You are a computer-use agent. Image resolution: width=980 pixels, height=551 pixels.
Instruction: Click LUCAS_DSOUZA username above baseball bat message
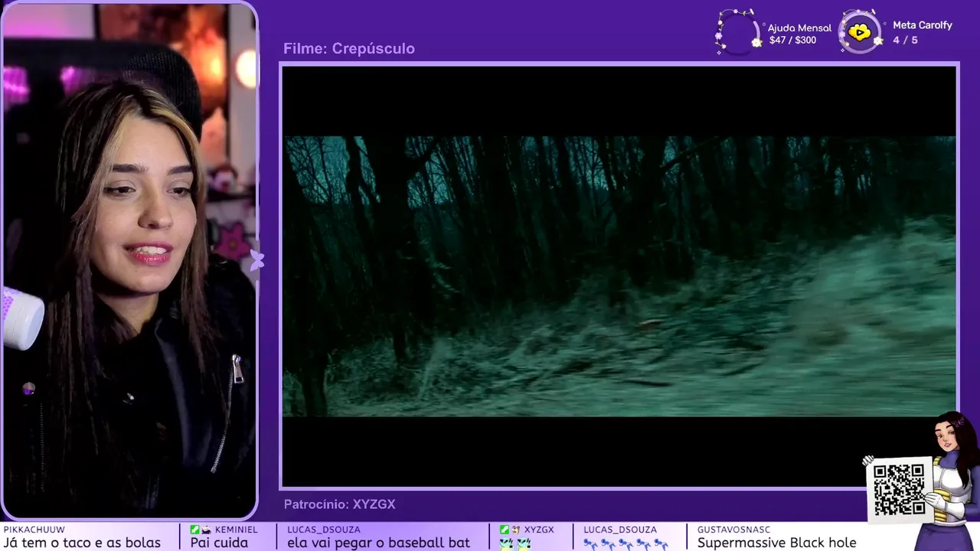click(324, 530)
